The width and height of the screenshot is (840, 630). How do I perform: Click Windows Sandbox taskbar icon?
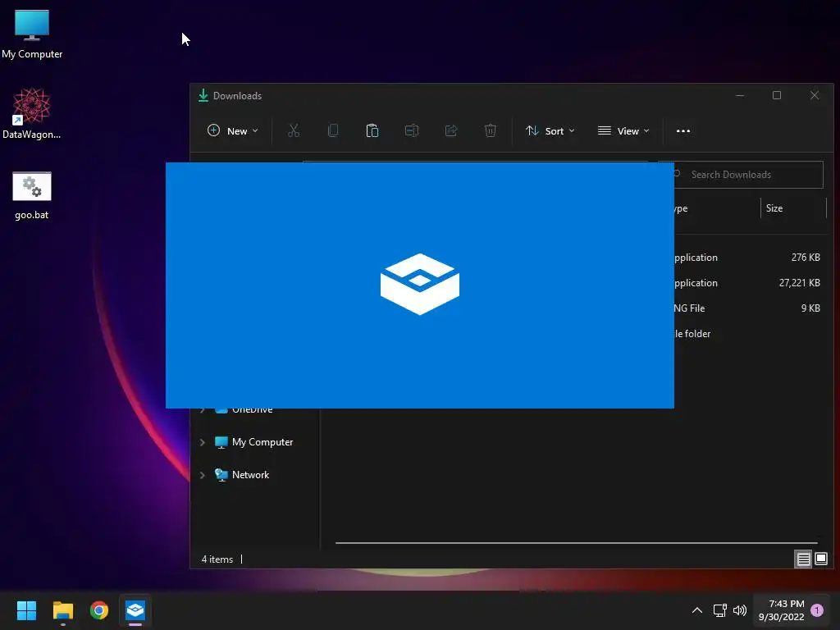135,610
